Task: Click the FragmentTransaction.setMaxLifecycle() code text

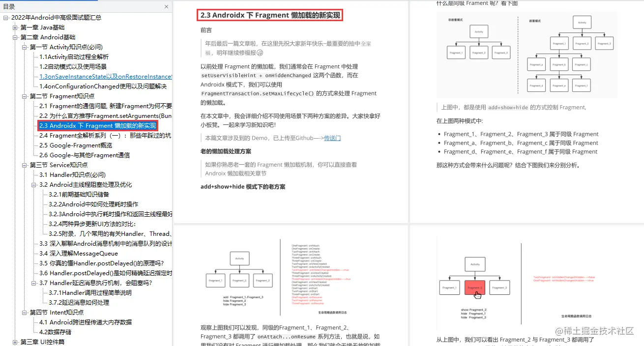Action: tap(257, 93)
